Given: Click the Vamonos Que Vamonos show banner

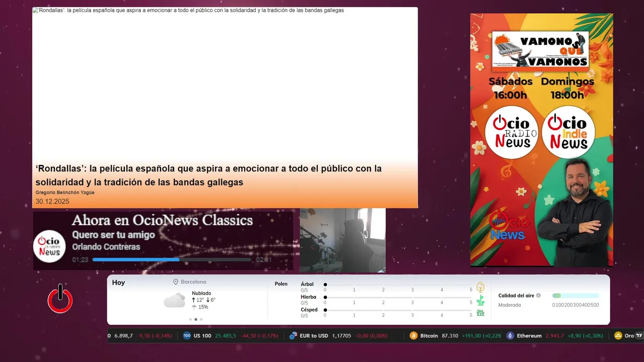Looking at the screenshot, I should [x=540, y=50].
